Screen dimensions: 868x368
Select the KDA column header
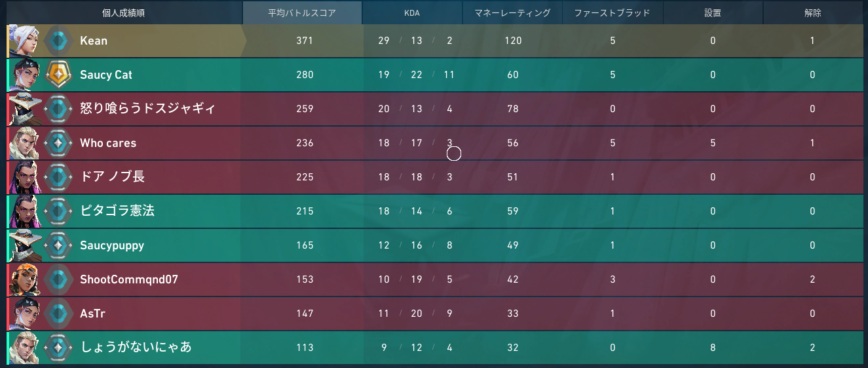coord(412,12)
